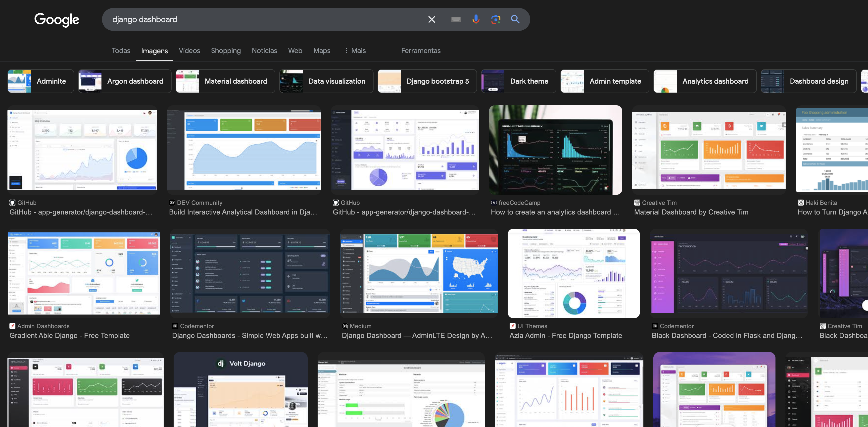The width and height of the screenshot is (868, 427).
Task: Open Gradient Able Django thumbnail
Action: coord(84,273)
